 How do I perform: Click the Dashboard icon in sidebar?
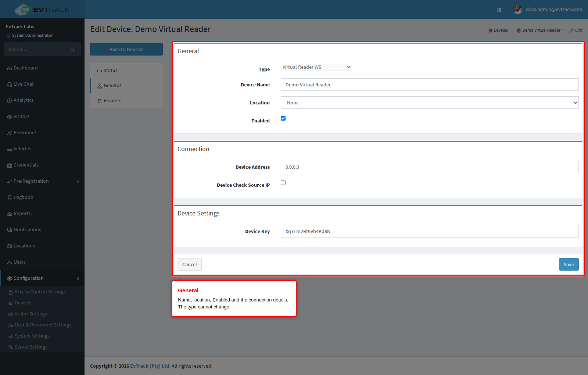10,68
